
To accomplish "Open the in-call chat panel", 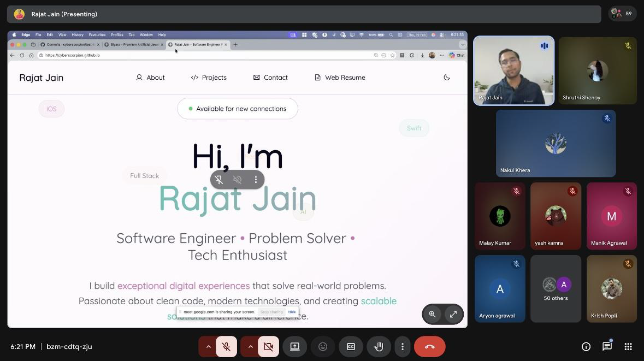I will coord(607,346).
